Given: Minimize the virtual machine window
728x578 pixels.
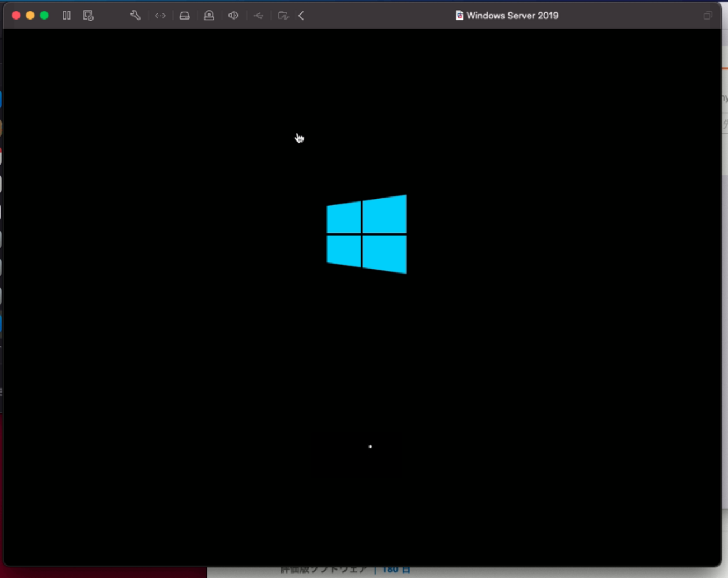Looking at the screenshot, I should (x=30, y=16).
